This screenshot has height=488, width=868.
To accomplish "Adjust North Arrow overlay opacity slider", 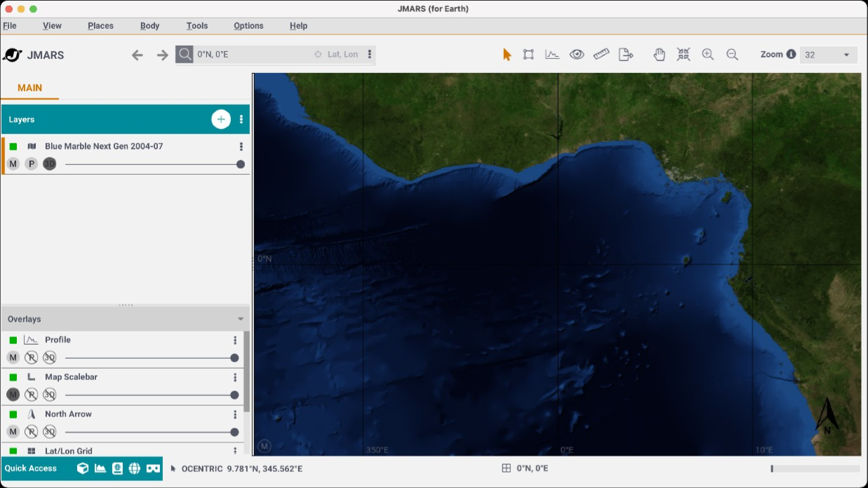I will point(151,433).
